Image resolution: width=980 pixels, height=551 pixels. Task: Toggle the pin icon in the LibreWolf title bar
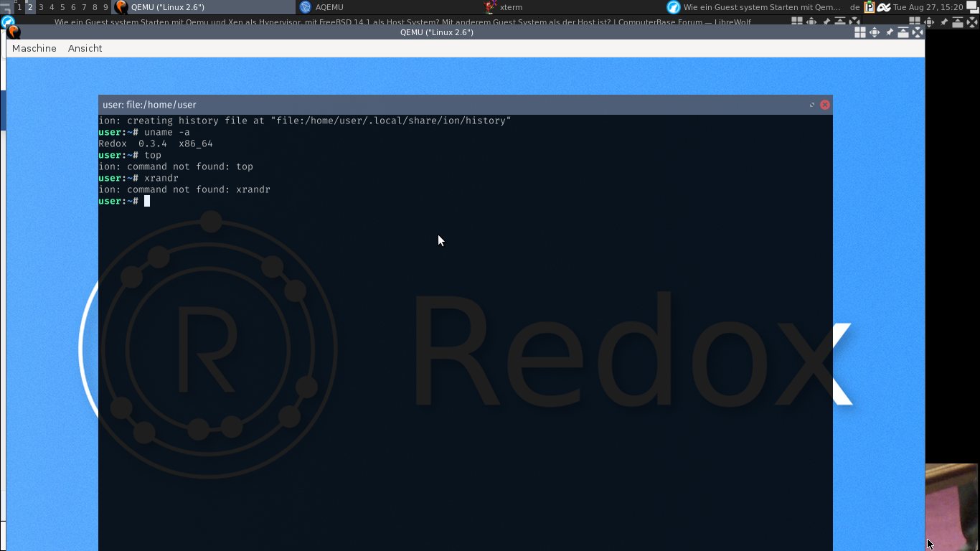click(826, 22)
